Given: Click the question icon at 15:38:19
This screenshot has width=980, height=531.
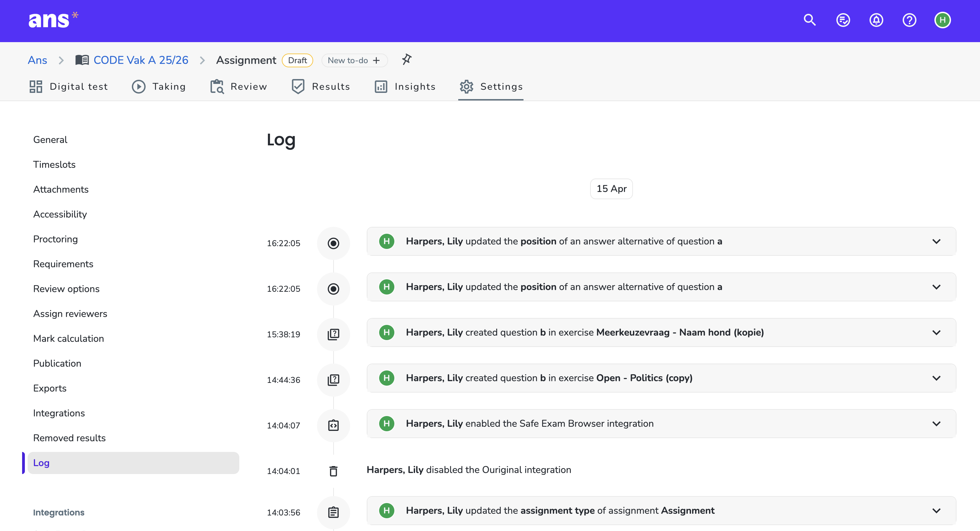Looking at the screenshot, I should 333,334.
